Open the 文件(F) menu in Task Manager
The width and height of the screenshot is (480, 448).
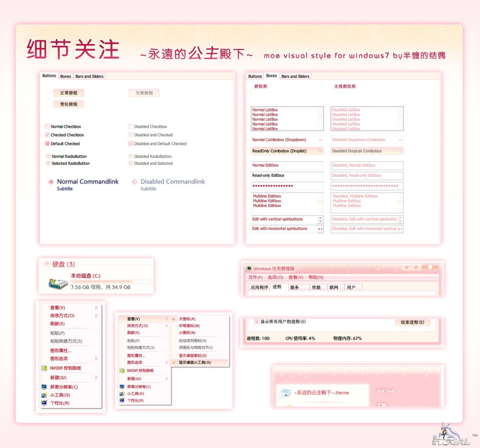point(255,277)
